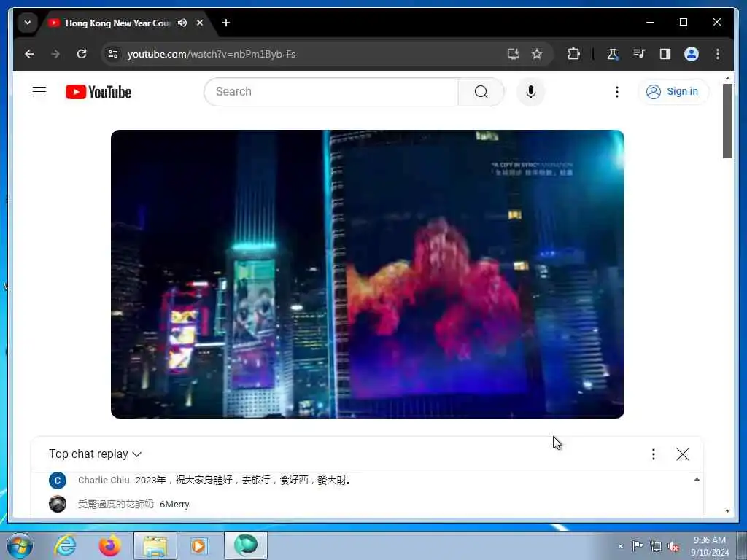Reload the YouTube page
747x560 pixels.
(82, 54)
